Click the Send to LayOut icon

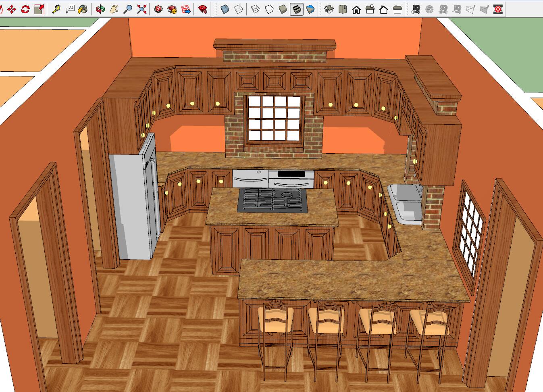pyautogui.click(x=186, y=9)
